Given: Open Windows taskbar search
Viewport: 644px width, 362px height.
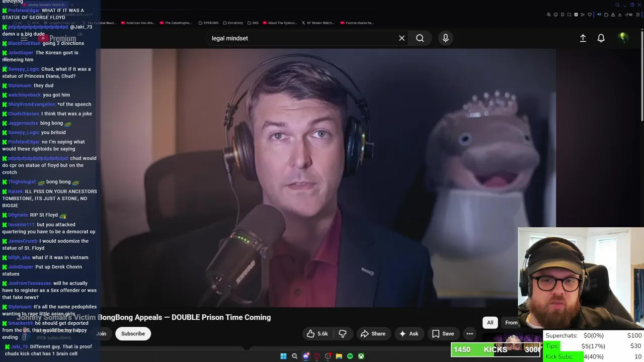Looking at the screenshot, I should [294, 356].
